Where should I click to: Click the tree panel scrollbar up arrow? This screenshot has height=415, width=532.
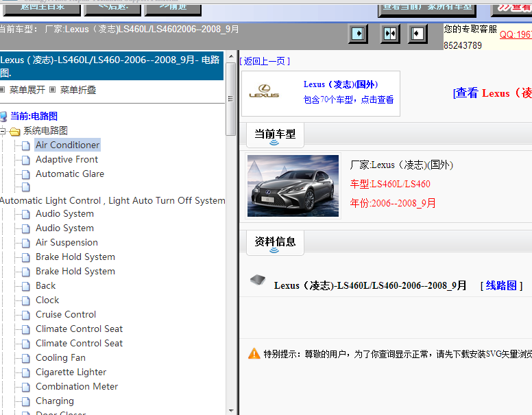231,57
